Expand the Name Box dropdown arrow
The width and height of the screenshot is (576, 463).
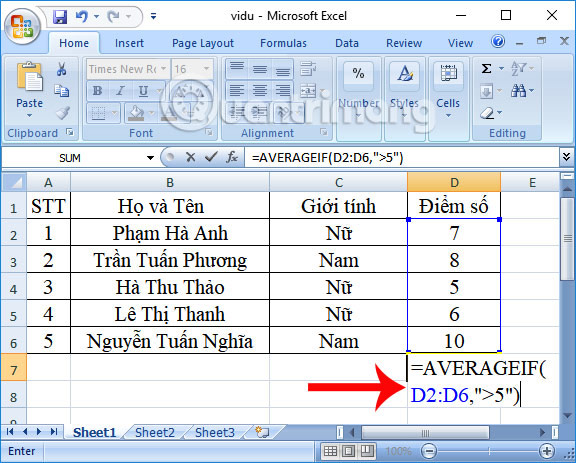(150, 158)
